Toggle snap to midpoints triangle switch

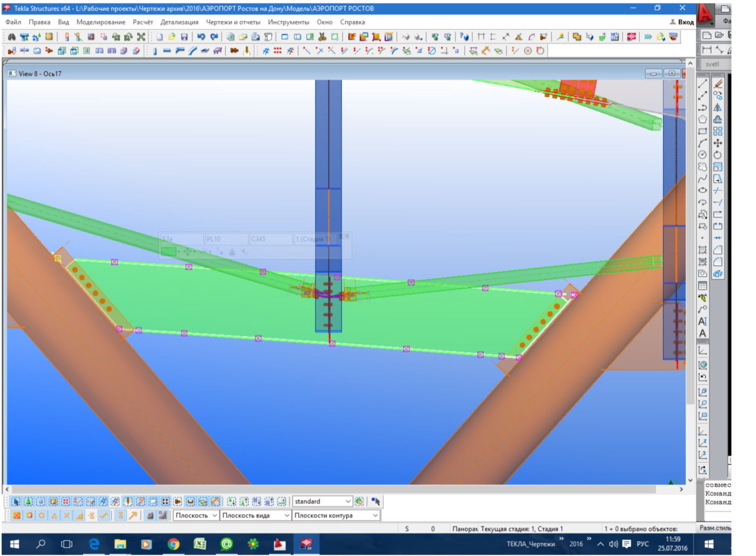[x=54, y=516]
